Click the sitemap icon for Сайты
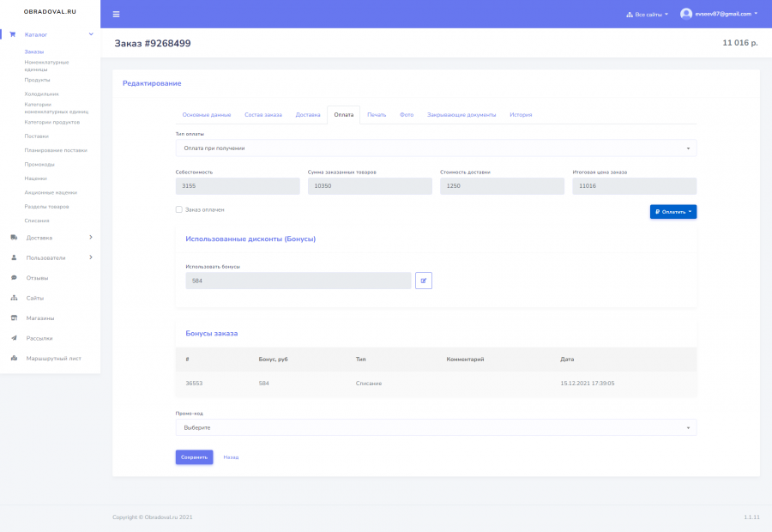 click(x=14, y=298)
